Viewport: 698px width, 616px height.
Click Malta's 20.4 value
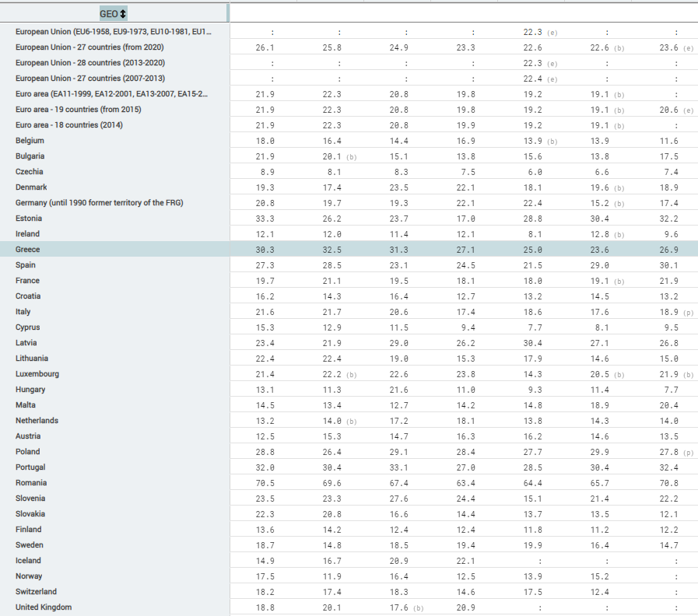coord(669,406)
